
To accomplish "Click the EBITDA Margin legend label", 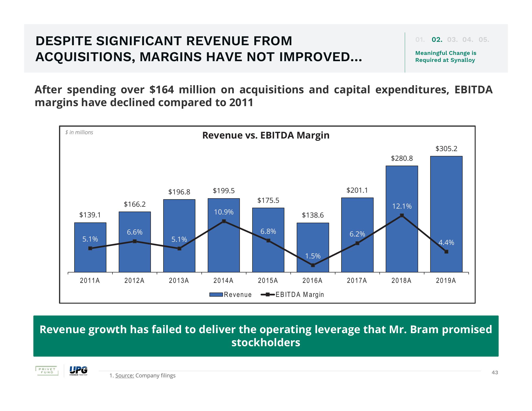I will click(300, 295).
